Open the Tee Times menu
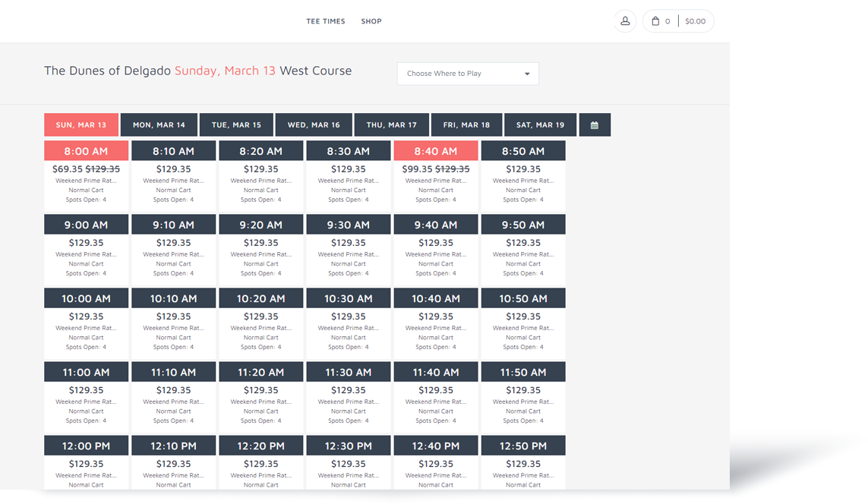The width and height of the screenshot is (868, 504). pyautogui.click(x=326, y=21)
